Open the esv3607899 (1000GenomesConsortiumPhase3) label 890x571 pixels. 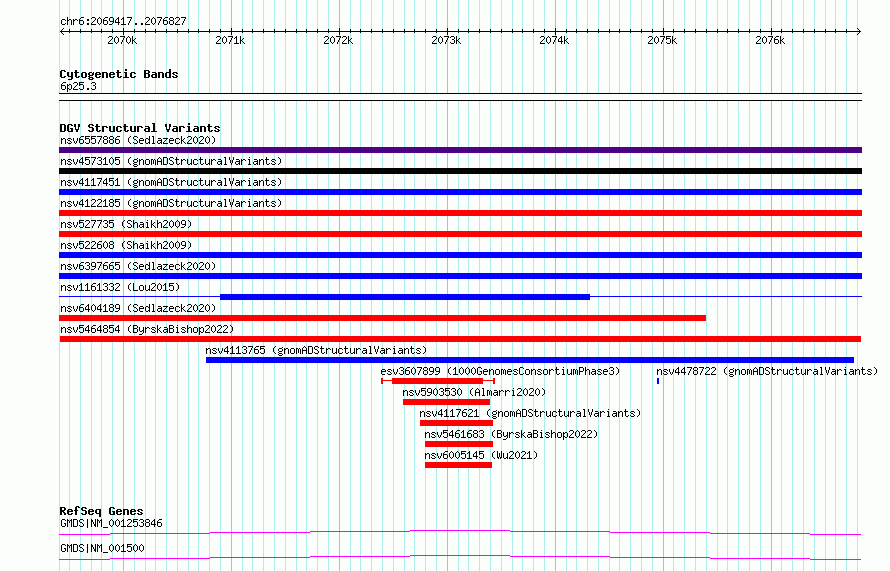coord(500,371)
